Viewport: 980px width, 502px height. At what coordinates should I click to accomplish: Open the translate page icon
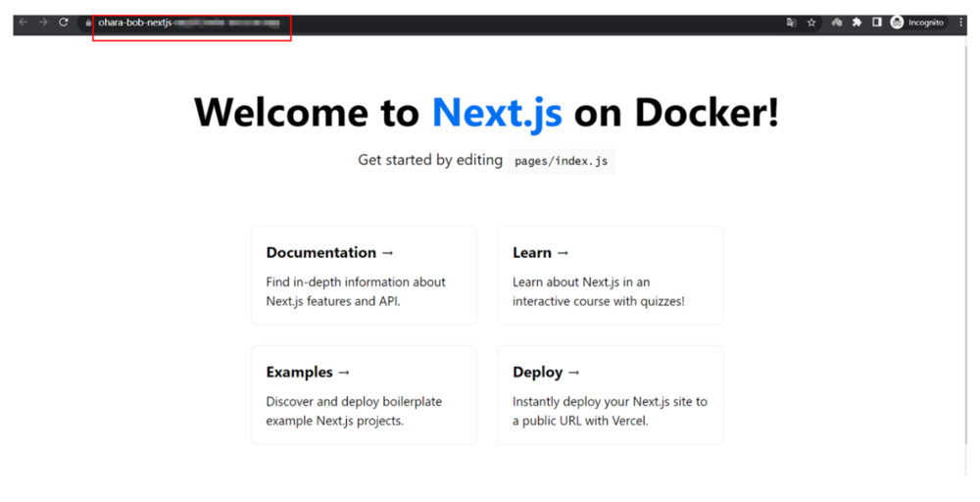click(x=791, y=23)
